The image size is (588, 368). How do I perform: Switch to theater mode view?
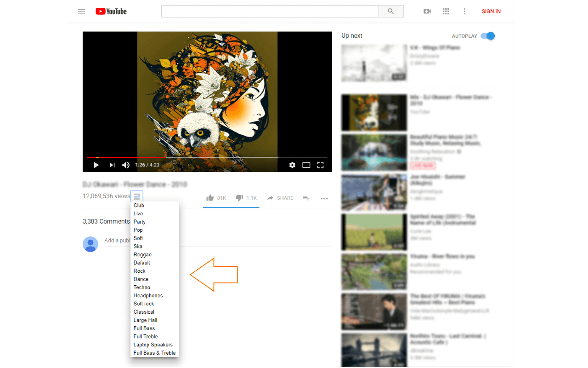(x=306, y=165)
